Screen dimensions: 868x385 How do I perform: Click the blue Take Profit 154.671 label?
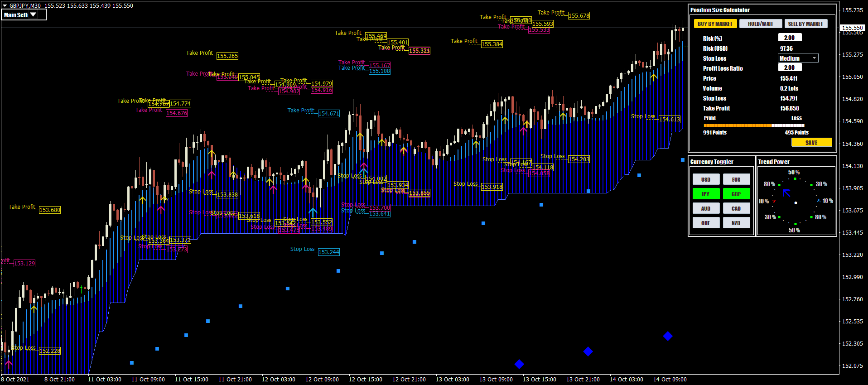[328, 113]
